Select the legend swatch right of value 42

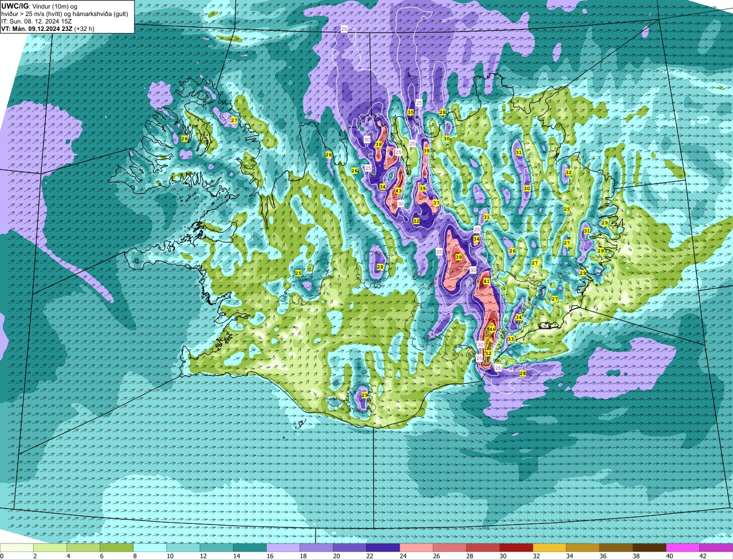point(716,548)
